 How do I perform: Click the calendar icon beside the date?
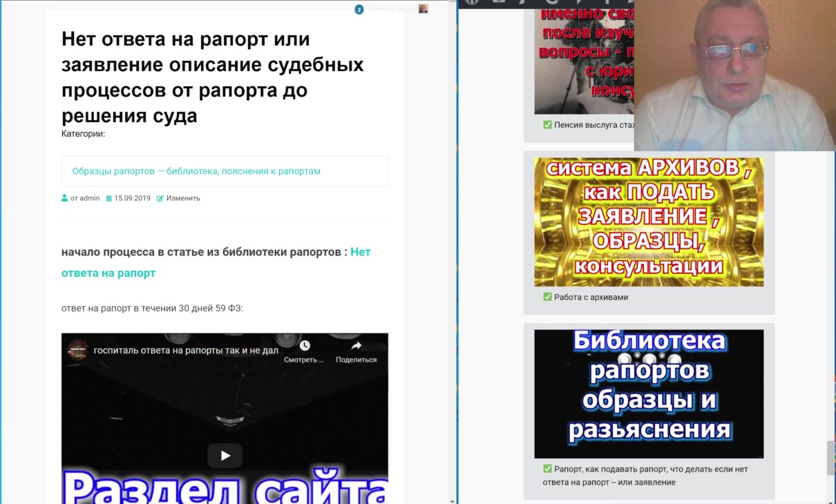tap(108, 198)
